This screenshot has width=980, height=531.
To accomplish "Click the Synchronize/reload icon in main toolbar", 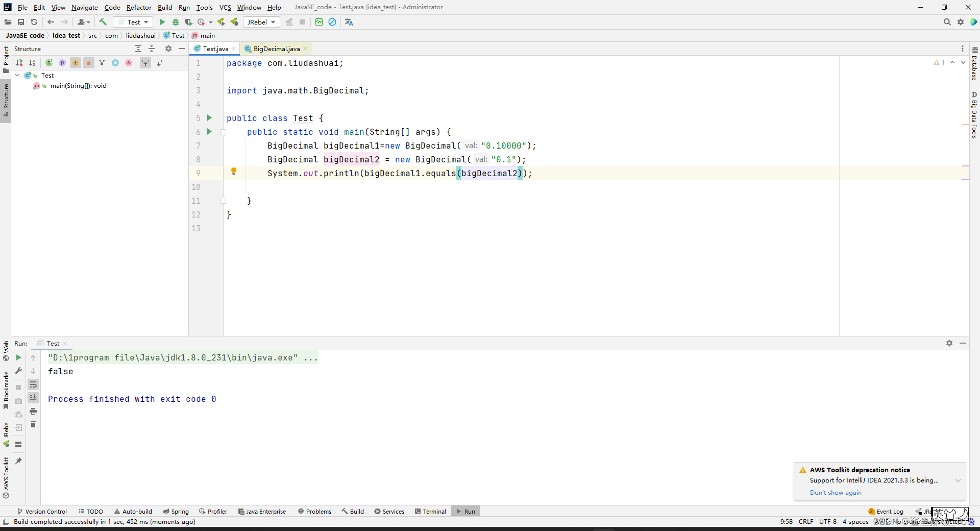I will [x=34, y=22].
